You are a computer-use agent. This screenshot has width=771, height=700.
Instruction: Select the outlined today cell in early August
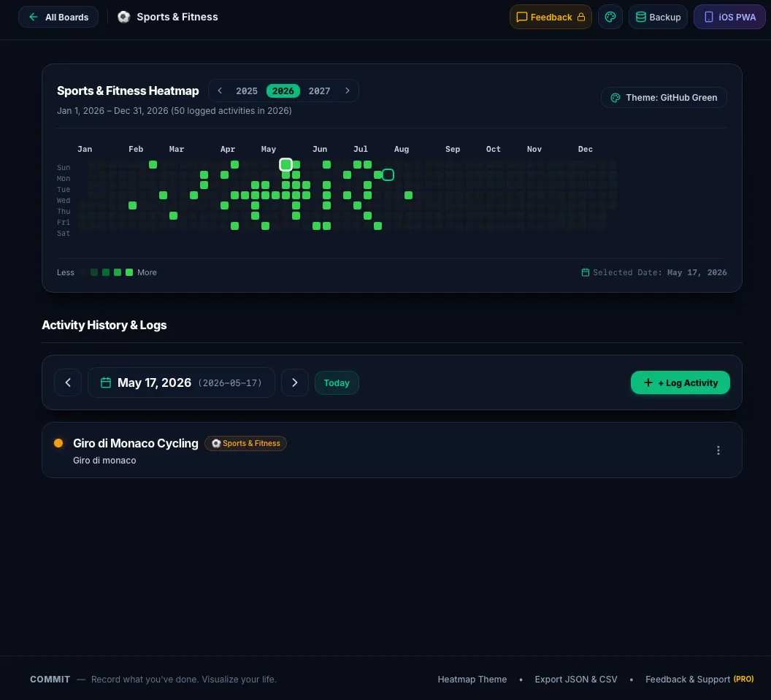(x=388, y=174)
